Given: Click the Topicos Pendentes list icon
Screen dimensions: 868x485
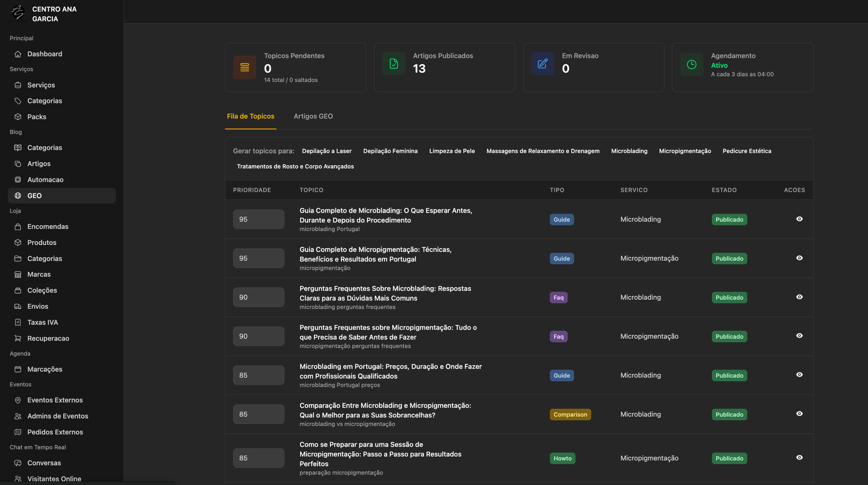Looking at the screenshot, I should click(245, 67).
